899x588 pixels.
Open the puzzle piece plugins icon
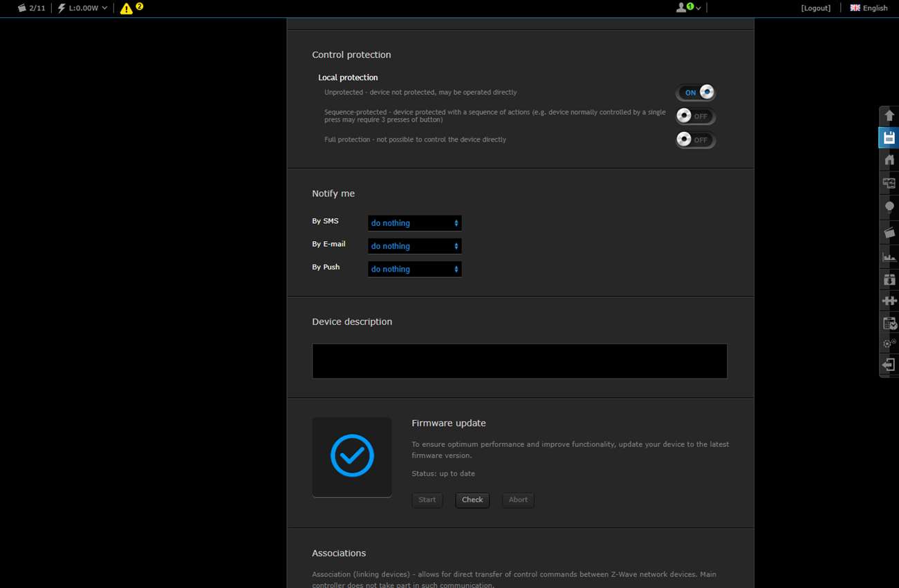pyautogui.click(x=889, y=301)
